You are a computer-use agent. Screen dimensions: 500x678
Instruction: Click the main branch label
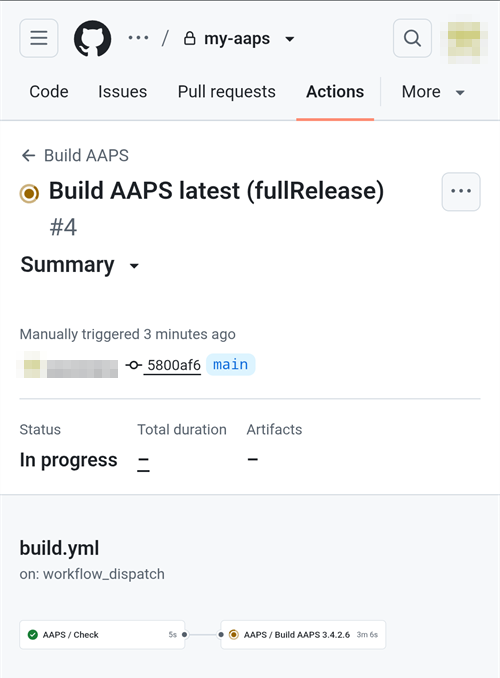coord(231,365)
